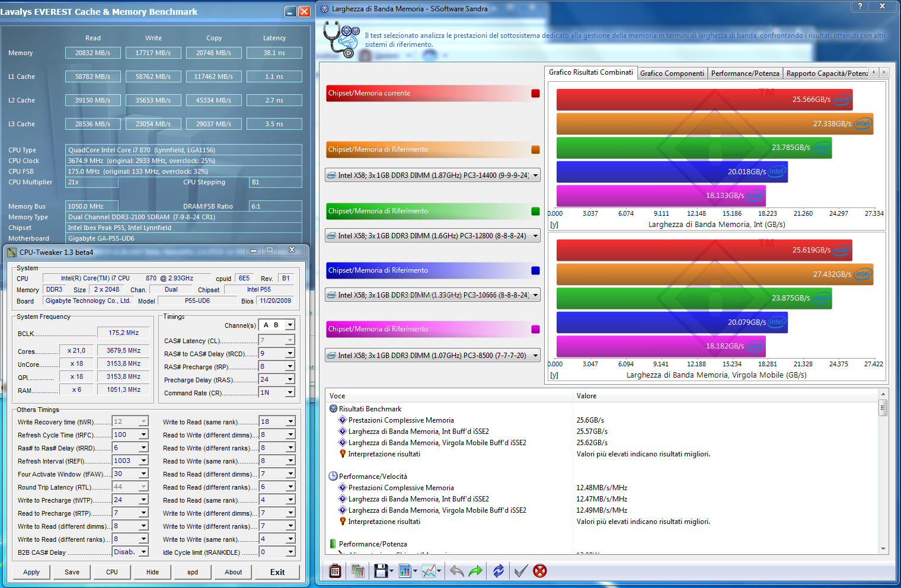901x588 pixels.
Task: Click the Valore column header in Sandra
Action: tap(726, 395)
